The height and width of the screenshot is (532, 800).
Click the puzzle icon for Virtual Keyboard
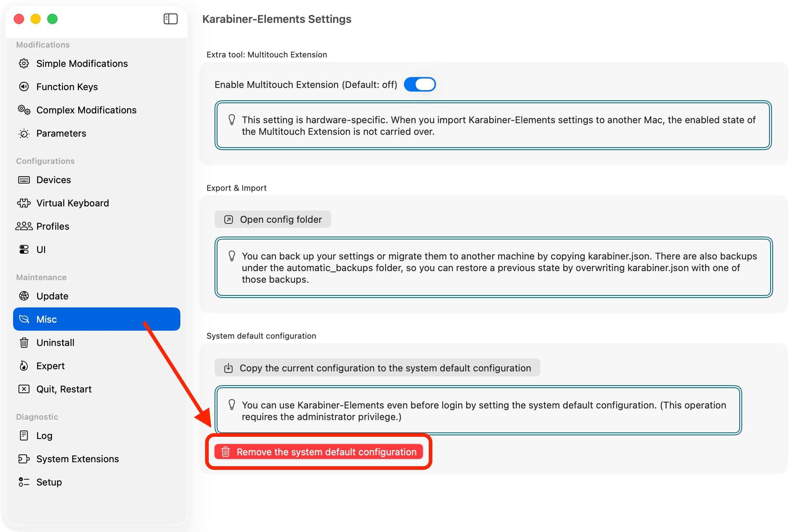pos(24,203)
